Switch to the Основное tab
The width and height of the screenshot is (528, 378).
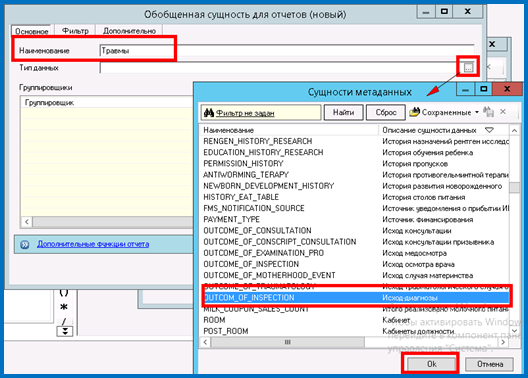pyautogui.click(x=32, y=31)
